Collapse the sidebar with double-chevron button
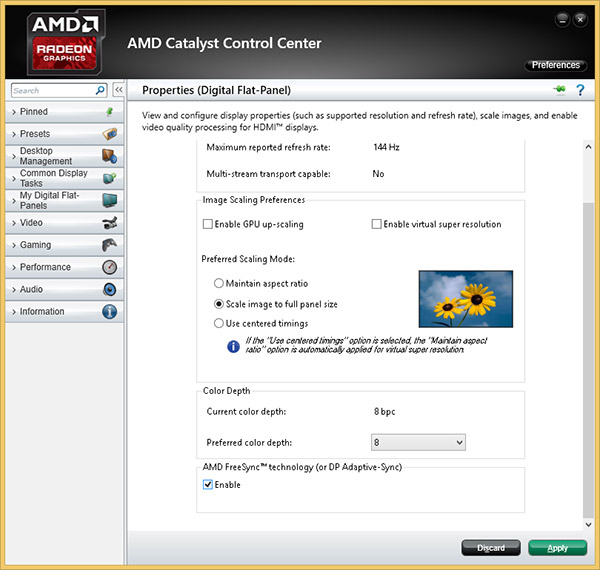Image resolution: width=600 pixels, height=570 pixels. point(119,90)
